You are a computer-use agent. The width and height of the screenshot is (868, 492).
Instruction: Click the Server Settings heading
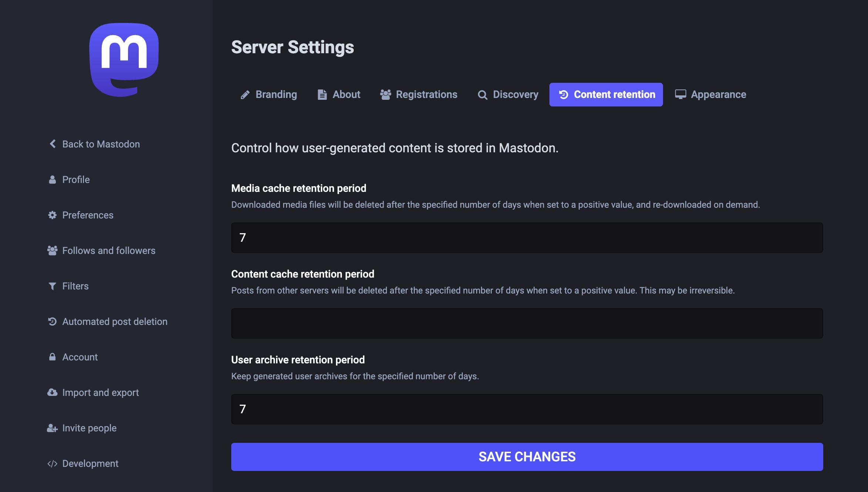(292, 47)
